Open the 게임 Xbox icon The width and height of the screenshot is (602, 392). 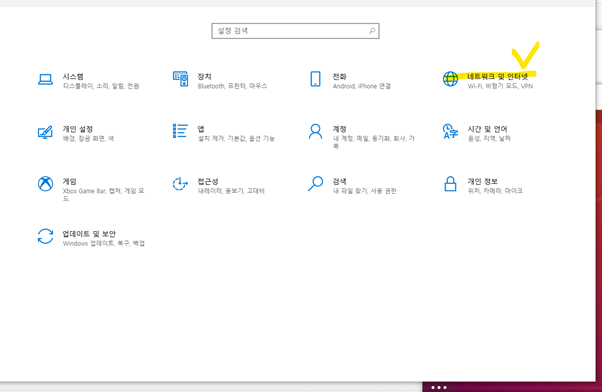45,184
